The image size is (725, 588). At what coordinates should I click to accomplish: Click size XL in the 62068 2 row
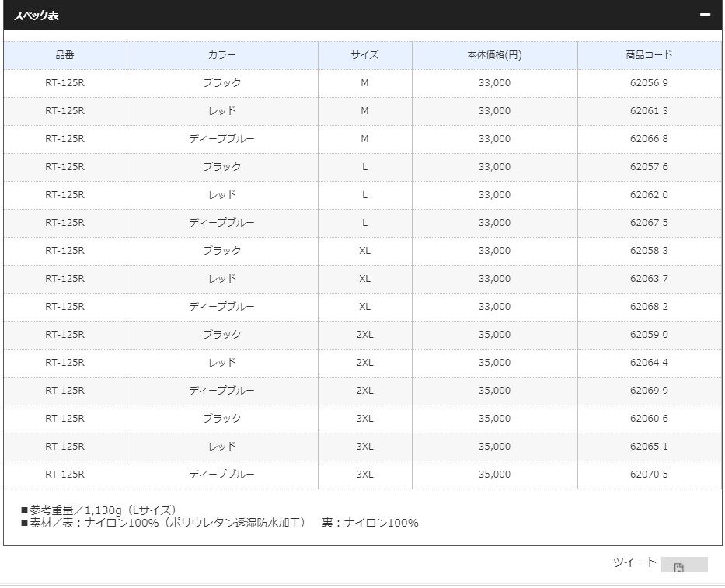(364, 307)
